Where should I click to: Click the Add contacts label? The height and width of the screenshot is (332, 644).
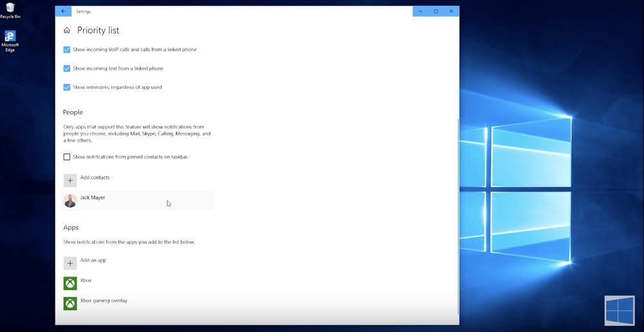(x=95, y=177)
